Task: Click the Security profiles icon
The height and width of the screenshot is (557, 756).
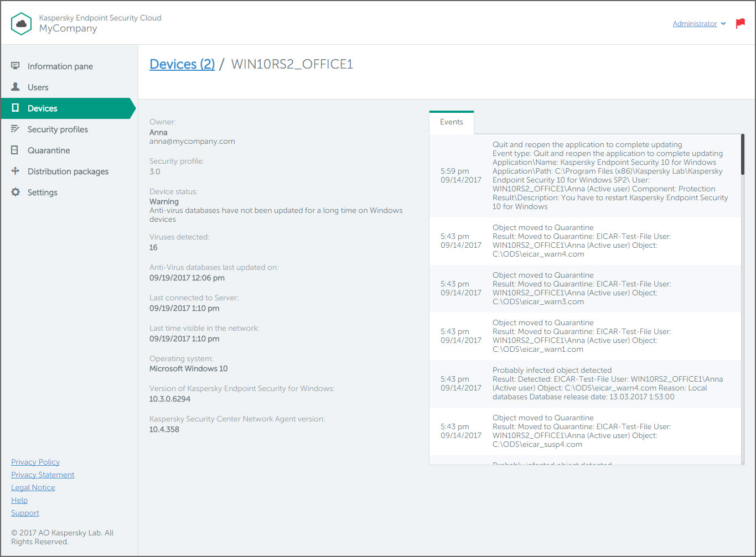Action: pos(15,129)
